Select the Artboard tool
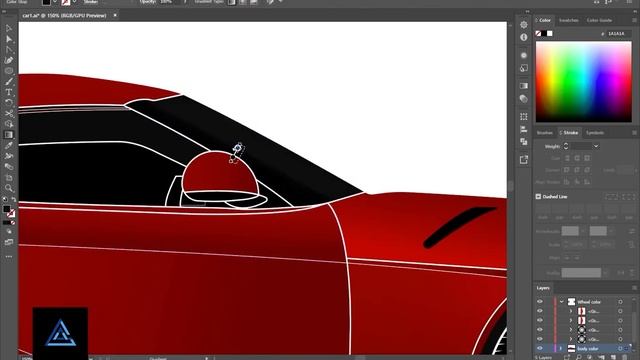The width and height of the screenshot is (640, 360). (x=9, y=178)
